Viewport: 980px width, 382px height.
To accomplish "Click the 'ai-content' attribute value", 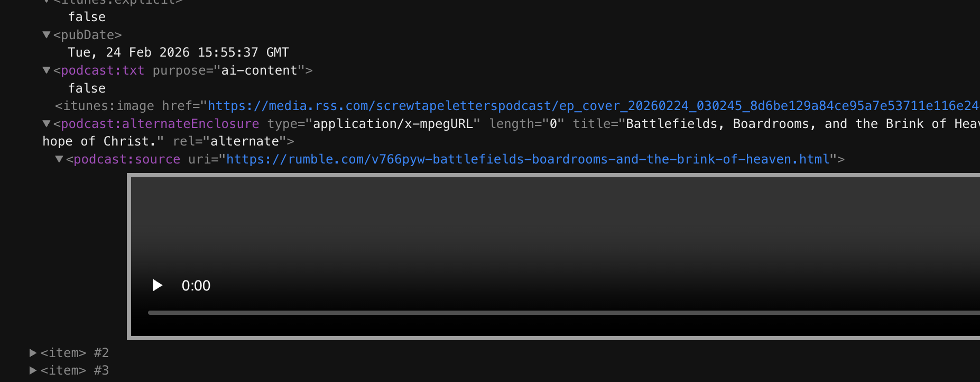I will pos(259,70).
